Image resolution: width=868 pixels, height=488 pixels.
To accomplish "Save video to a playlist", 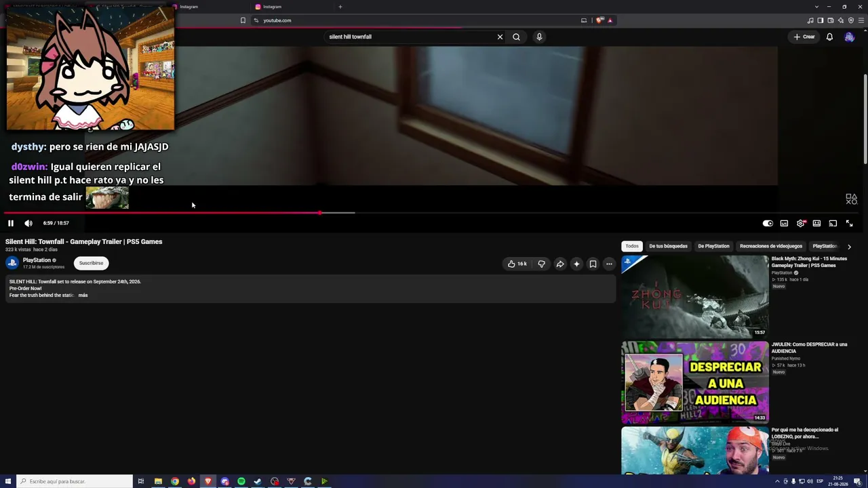I will [593, 264].
